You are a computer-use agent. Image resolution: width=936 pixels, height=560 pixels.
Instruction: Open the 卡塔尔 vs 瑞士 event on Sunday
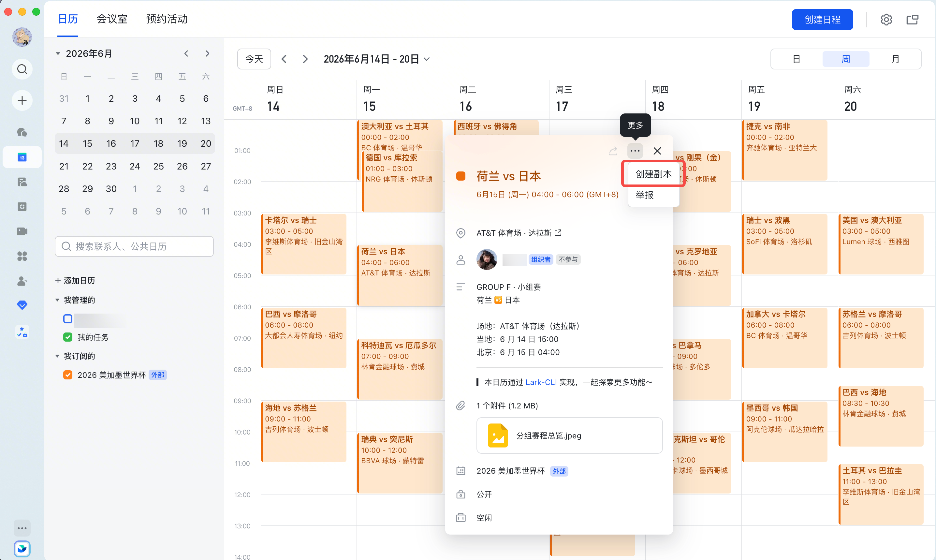coord(304,244)
